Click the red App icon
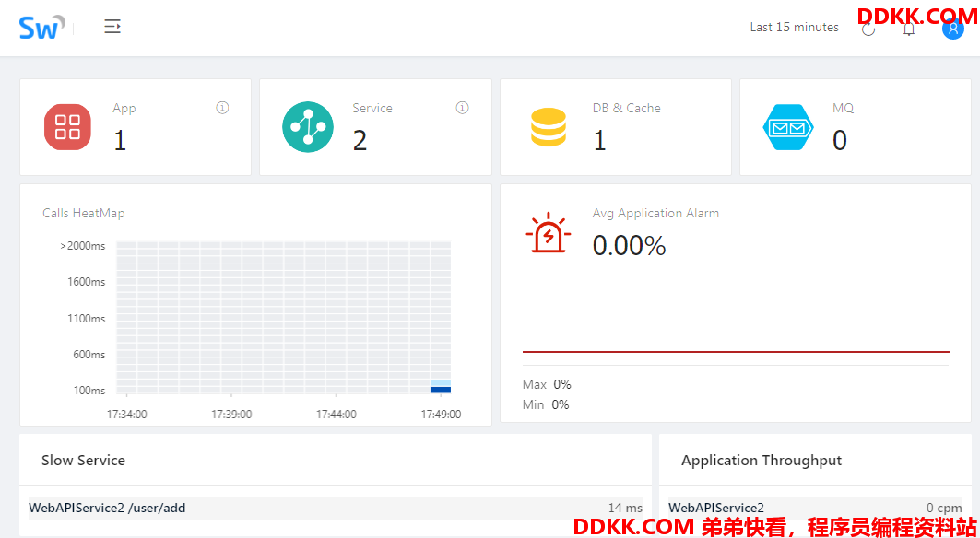Image resolution: width=980 pixels, height=538 pixels. point(67,127)
